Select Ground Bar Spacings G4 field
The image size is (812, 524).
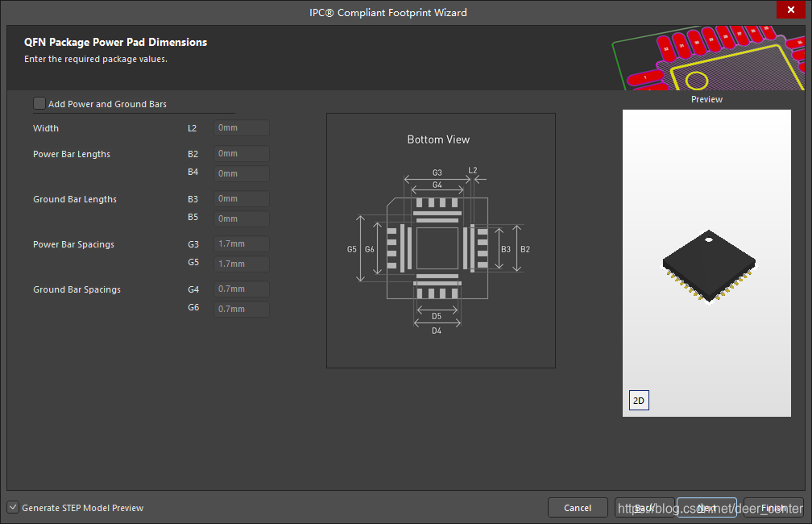pos(241,289)
